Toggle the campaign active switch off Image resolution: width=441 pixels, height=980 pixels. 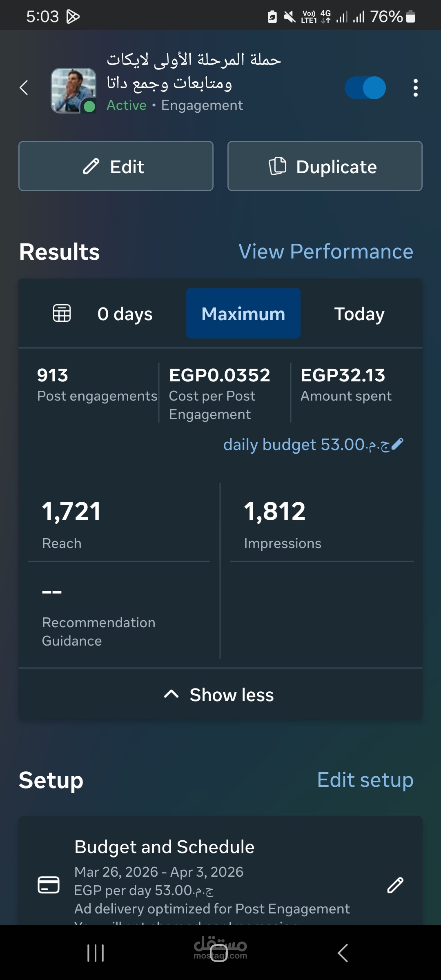coord(365,88)
